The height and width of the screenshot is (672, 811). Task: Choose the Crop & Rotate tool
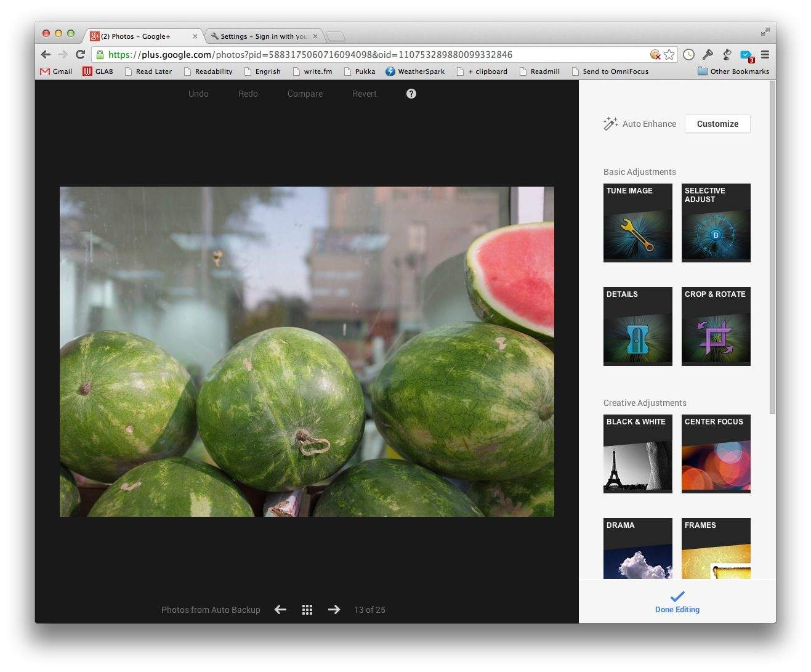pos(716,326)
